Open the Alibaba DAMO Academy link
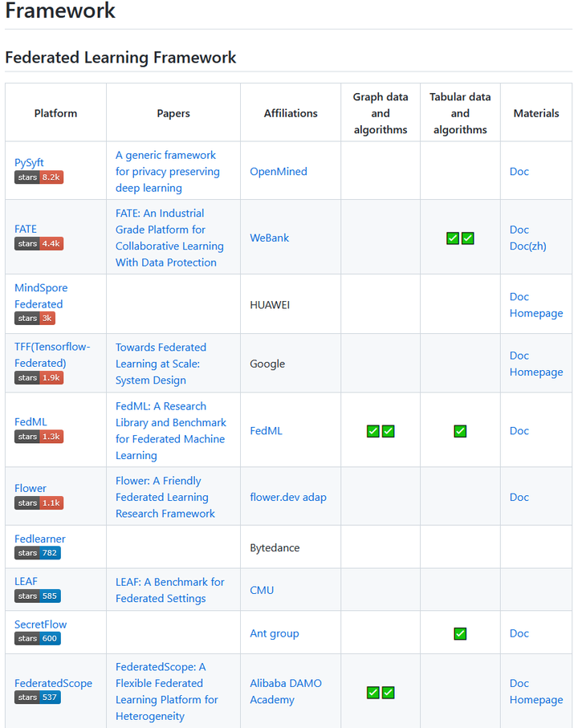This screenshot has width=578, height=728. click(x=286, y=692)
